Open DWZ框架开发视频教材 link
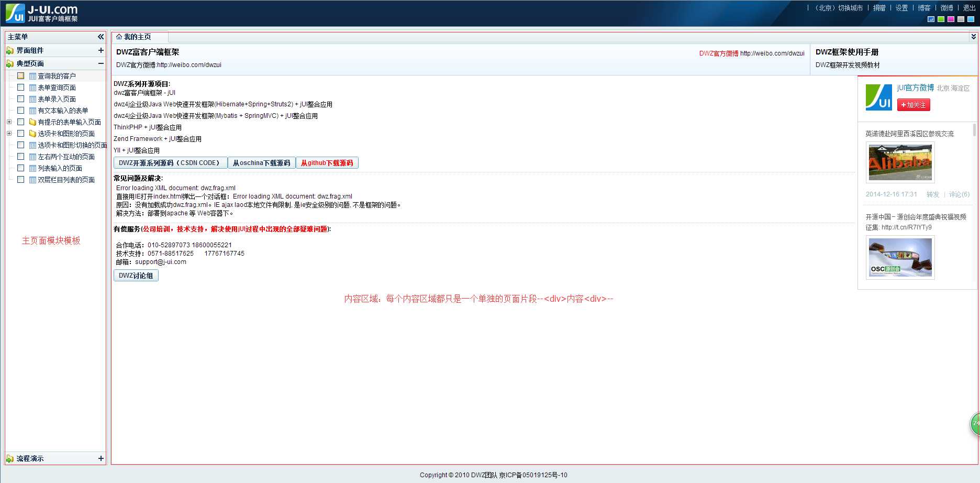Screen dimensions: 980x483 click(x=848, y=65)
